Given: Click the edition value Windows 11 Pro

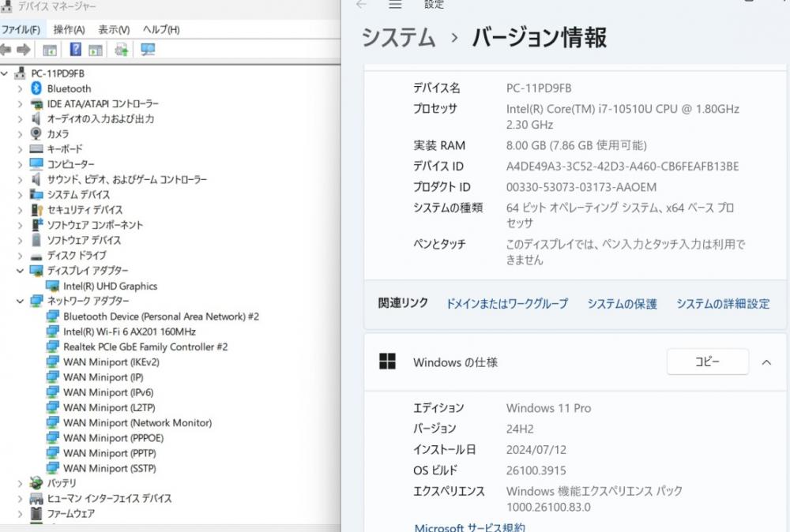Looking at the screenshot, I should (x=548, y=407).
